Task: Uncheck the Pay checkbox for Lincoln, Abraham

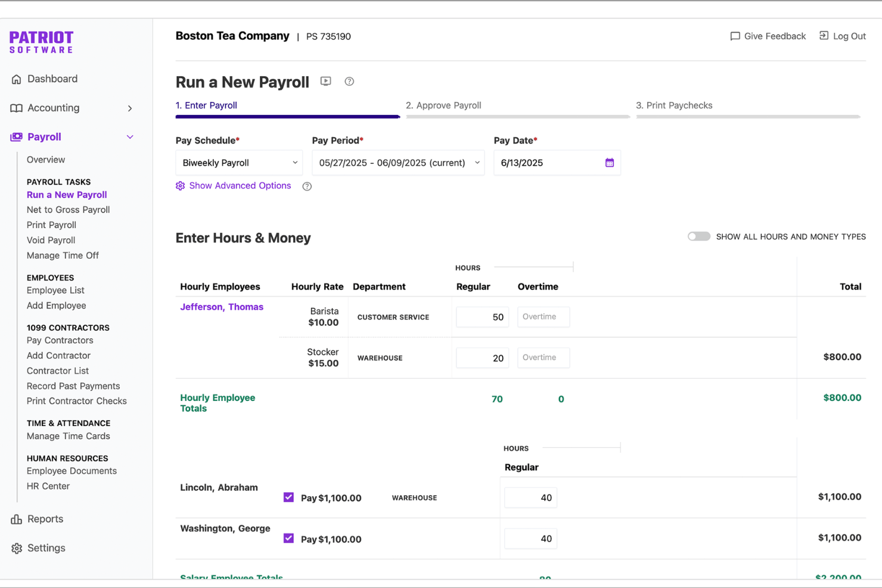Action: (x=288, y=497)
